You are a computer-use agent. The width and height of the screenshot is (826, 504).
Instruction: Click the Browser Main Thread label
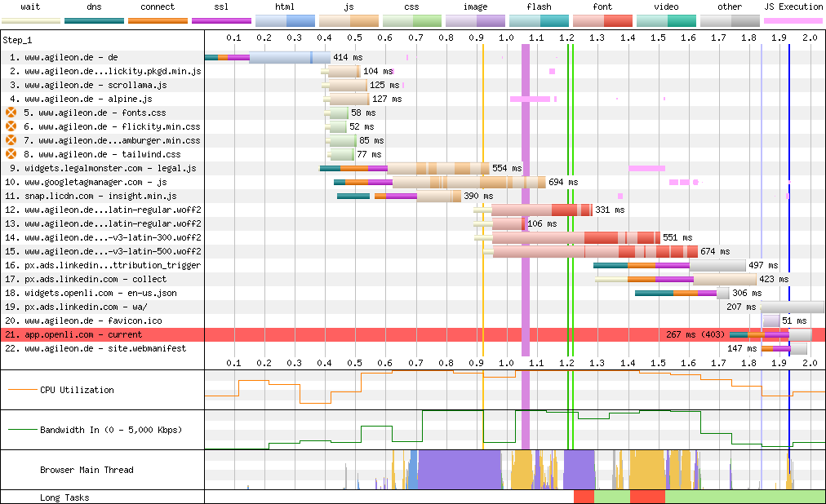(x=87, y=470)
